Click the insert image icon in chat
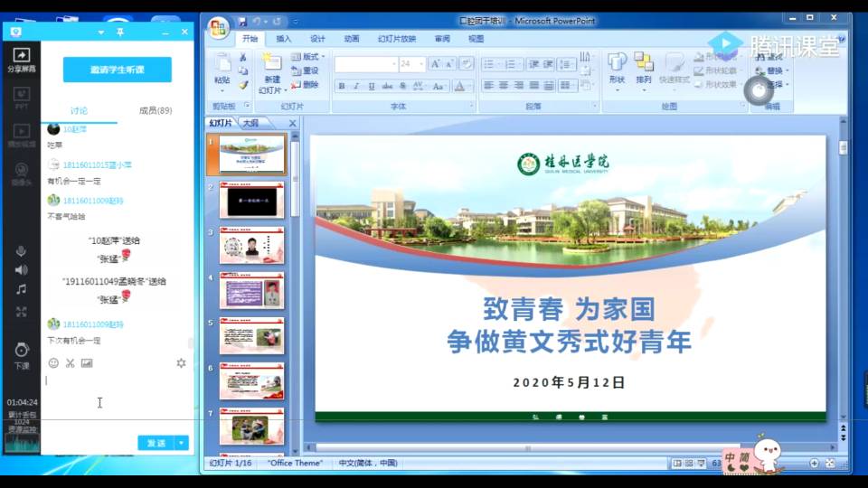This screenshot has width=868, height=488. (87, 363)
